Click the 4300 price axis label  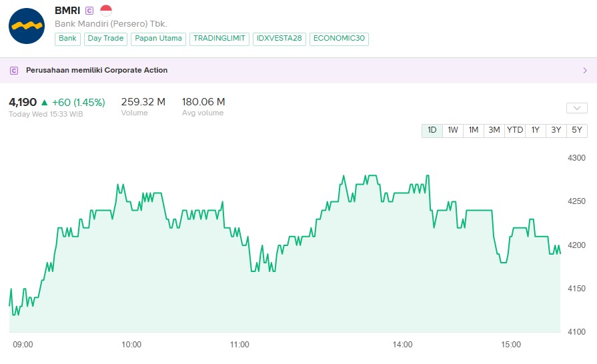tap(576, 158)
